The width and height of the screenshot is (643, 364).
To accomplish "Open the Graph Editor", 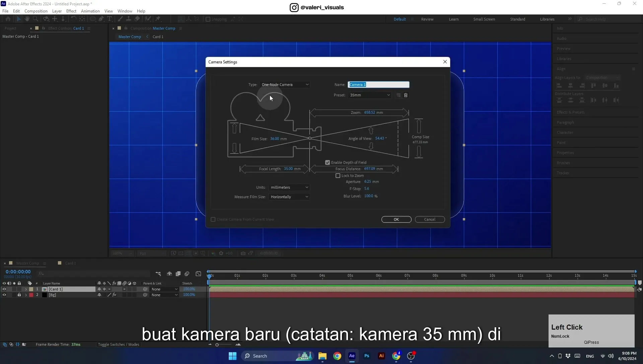I will (198, 274).
